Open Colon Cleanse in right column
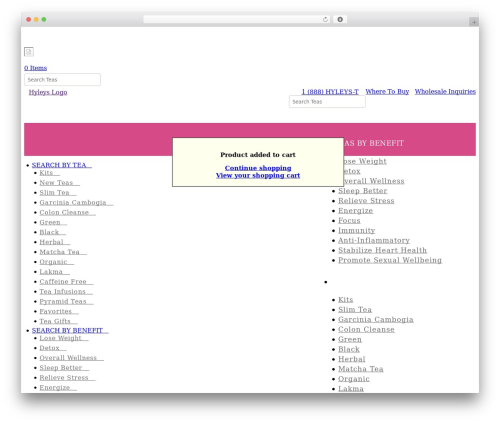Viewport: 500px width, 423px height. pyautogui.click(x=366, y=329)
